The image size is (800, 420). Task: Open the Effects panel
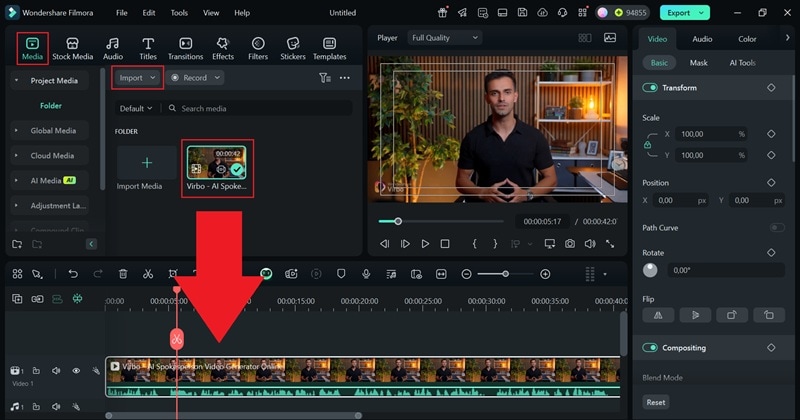point(223,48)
